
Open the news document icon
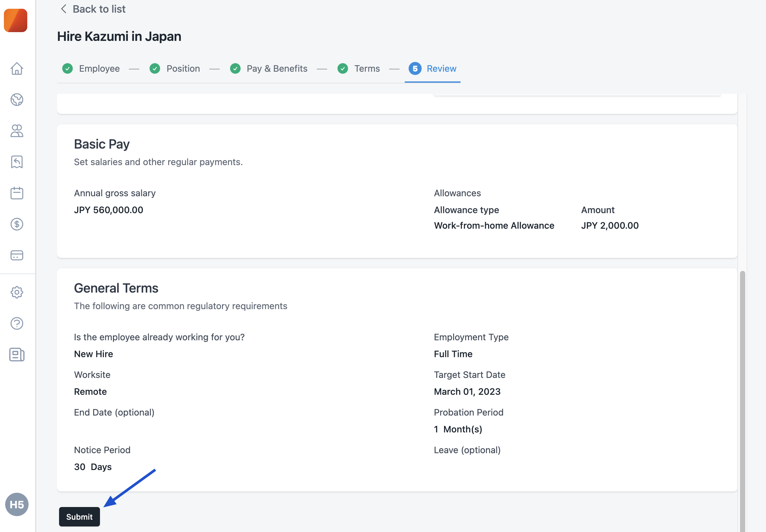point(17,355)
